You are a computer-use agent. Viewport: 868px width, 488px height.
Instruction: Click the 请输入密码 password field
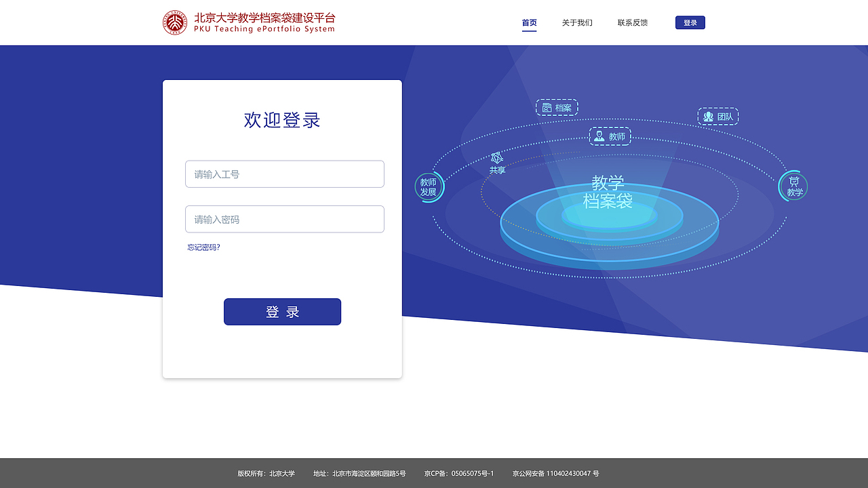click(284, 219)
